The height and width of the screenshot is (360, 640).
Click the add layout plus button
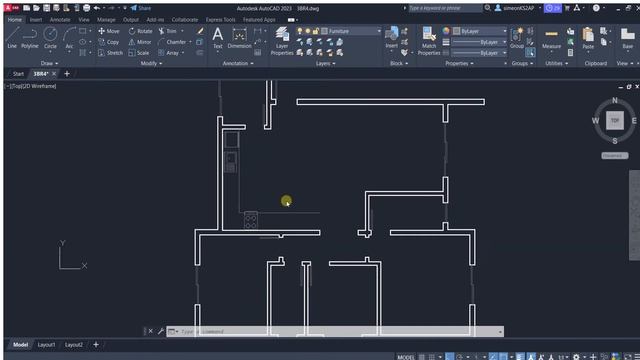pos(96,345)
